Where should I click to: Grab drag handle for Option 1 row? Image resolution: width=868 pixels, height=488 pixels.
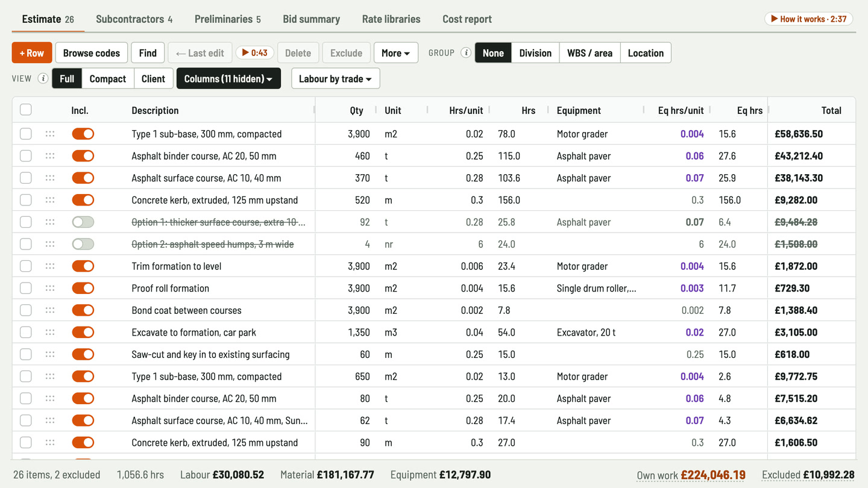pyautogui.click(x=50, y=222)
